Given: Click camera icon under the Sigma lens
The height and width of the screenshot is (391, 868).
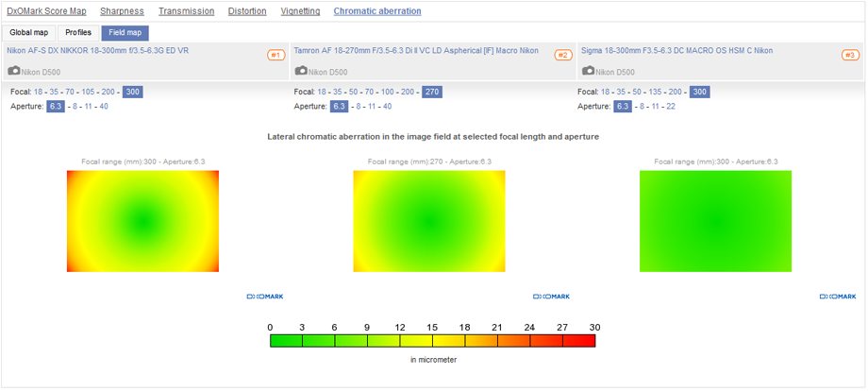Looking at the screenshot, I should pos(588,71).
